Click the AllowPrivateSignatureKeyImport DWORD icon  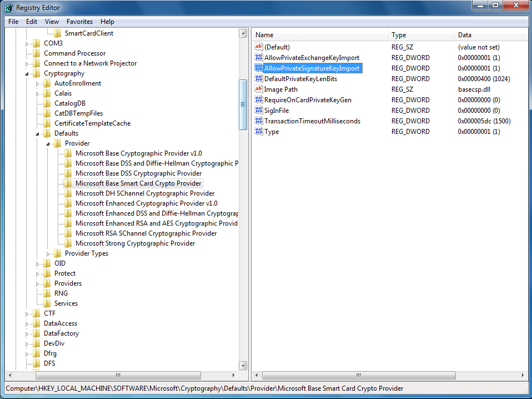click(x=259, y=68)
